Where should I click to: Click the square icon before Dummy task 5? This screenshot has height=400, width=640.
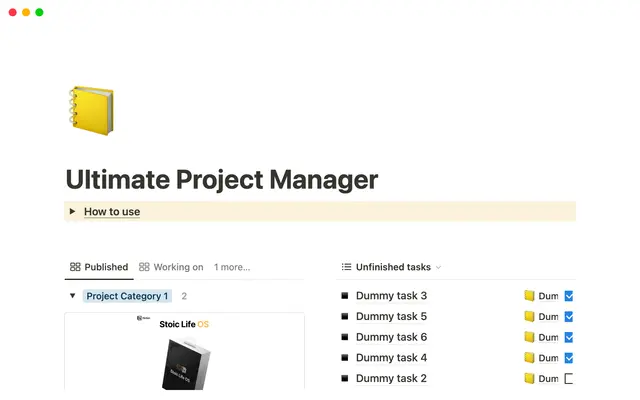[x=344, y=317]
